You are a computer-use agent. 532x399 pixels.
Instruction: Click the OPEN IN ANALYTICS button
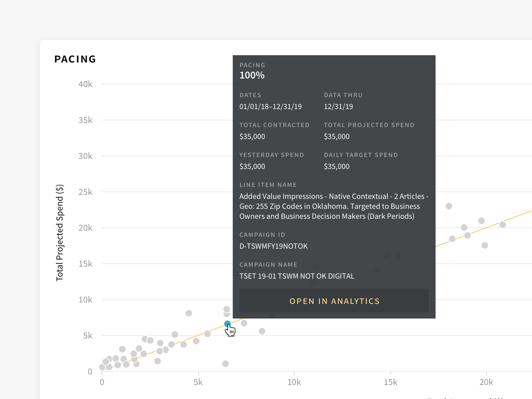click(334, 301)
